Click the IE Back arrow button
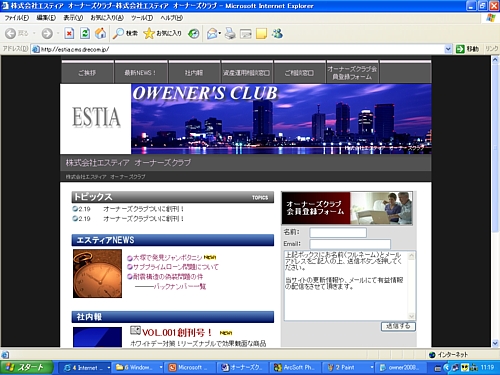The width and height of the screenshot is (500, 375). (11, 33)
